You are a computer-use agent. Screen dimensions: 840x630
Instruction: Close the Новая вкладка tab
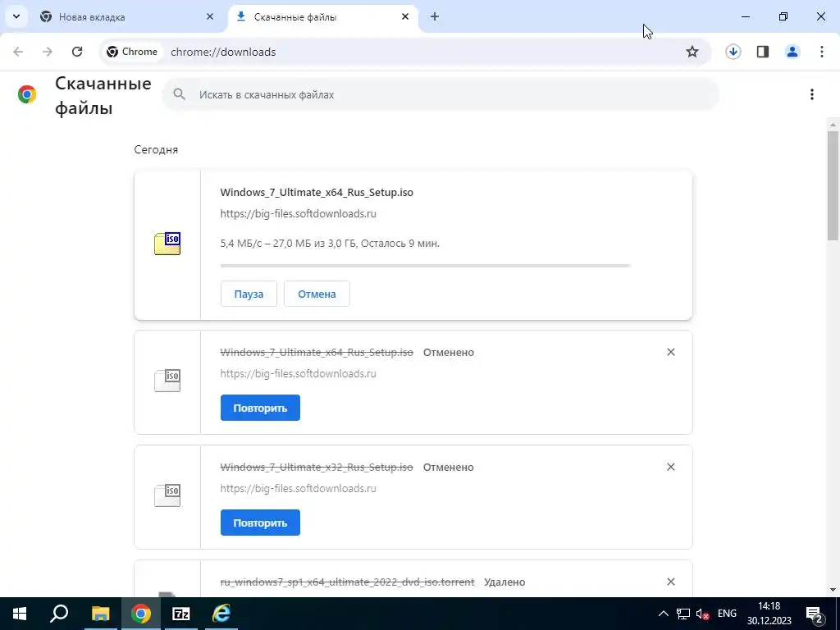coord(210,16)
